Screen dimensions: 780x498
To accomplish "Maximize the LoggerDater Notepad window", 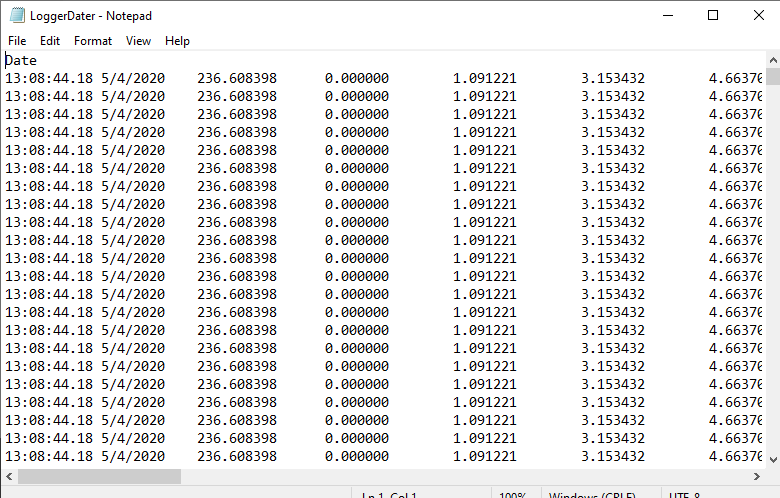I will pyautogui.click(x=713, y=15).
